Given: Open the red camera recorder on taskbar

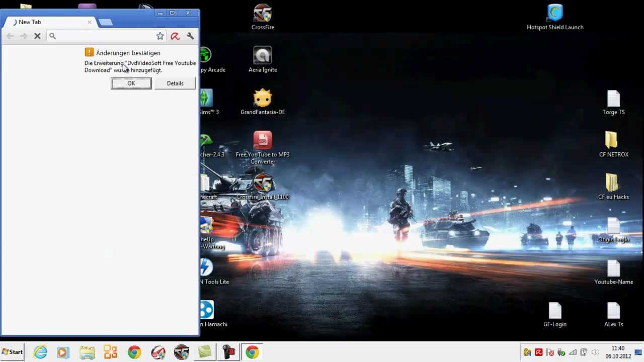Looking at the screenshot, I should tap(228, 352).
